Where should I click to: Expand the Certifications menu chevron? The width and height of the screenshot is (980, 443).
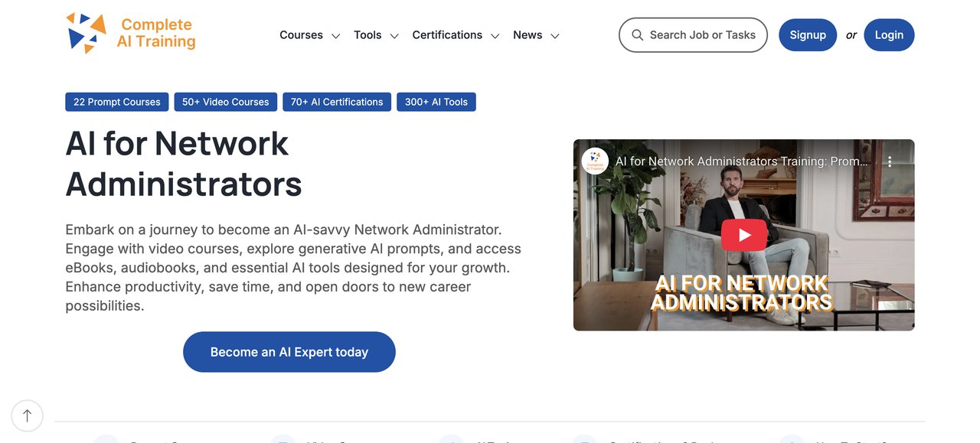[x=495, y=36]
